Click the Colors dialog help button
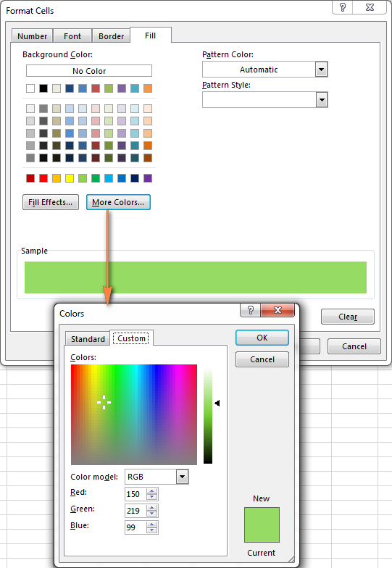 pos(251,310)
